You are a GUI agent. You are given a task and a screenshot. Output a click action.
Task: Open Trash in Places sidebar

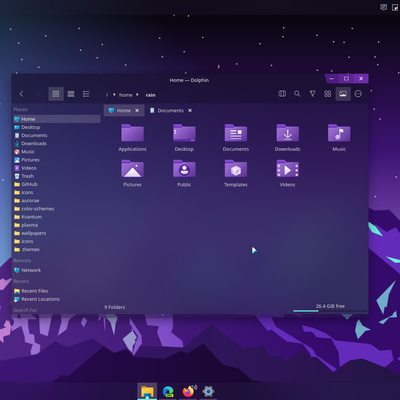tap(57, 176)
